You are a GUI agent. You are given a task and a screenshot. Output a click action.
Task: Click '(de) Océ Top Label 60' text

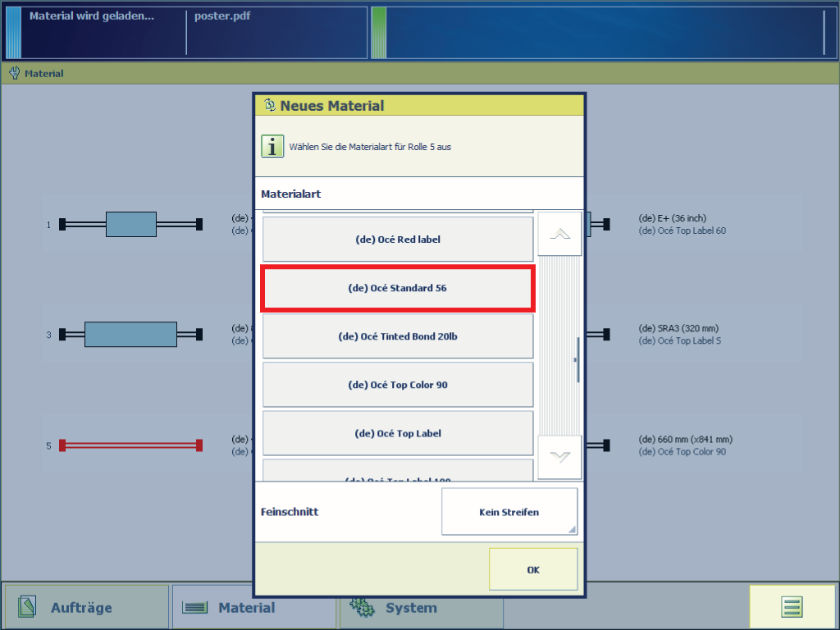click(x=682, y=231)
